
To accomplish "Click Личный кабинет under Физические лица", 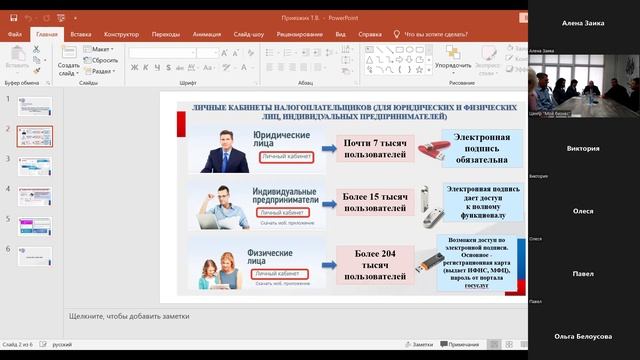I will [x=280, y=274].
